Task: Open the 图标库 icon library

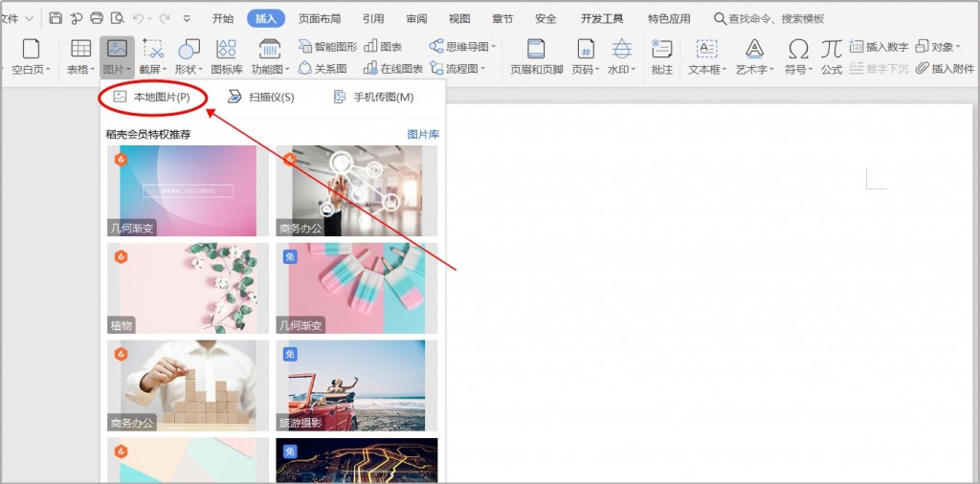Action: [x=226, y=56]
